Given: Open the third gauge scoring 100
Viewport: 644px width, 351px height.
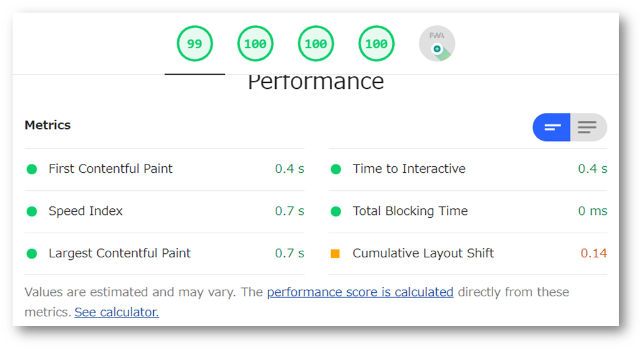Looking at the screenshot, I should coord(316,43).
